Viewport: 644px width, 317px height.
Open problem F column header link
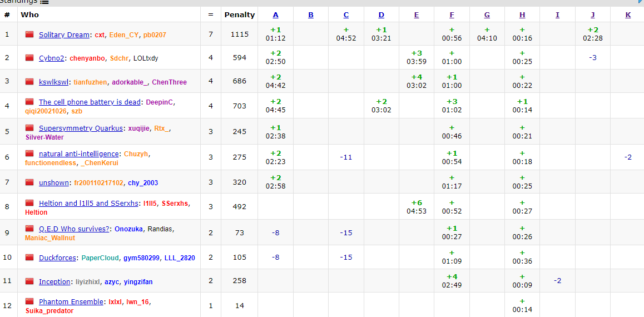click(x=452, y=15)
